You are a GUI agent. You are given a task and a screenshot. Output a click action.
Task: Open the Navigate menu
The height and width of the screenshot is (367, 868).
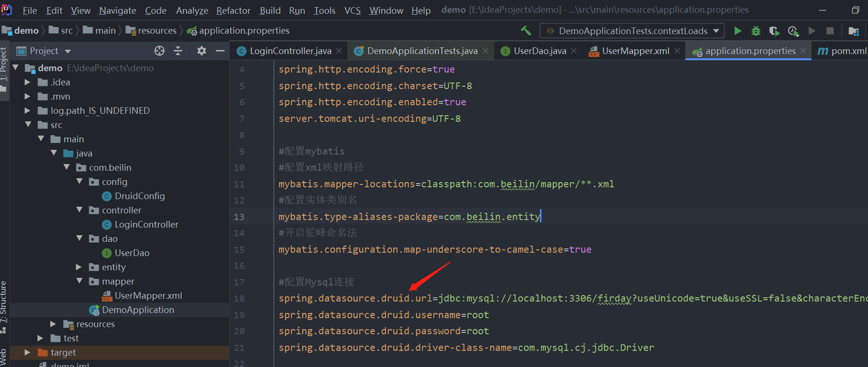pos(117,10)
